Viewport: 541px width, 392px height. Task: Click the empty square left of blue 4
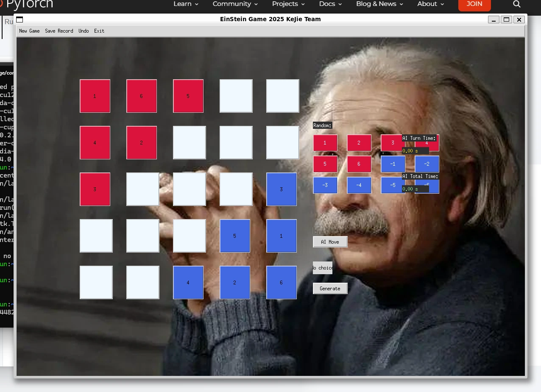tap(143, 283)
